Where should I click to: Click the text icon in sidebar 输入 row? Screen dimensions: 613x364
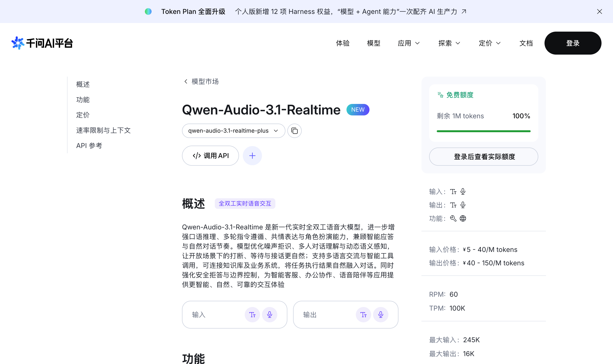coord(453,192)
